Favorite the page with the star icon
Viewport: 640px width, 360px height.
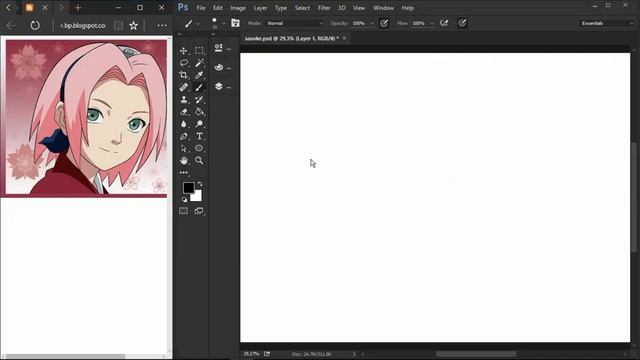pos(133,25)
